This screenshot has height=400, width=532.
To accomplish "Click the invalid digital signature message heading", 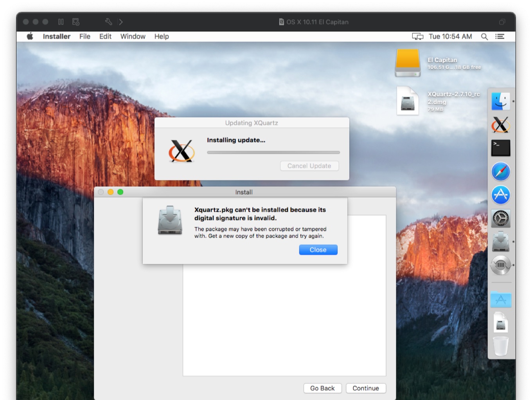I will click(x=260, y=214).
